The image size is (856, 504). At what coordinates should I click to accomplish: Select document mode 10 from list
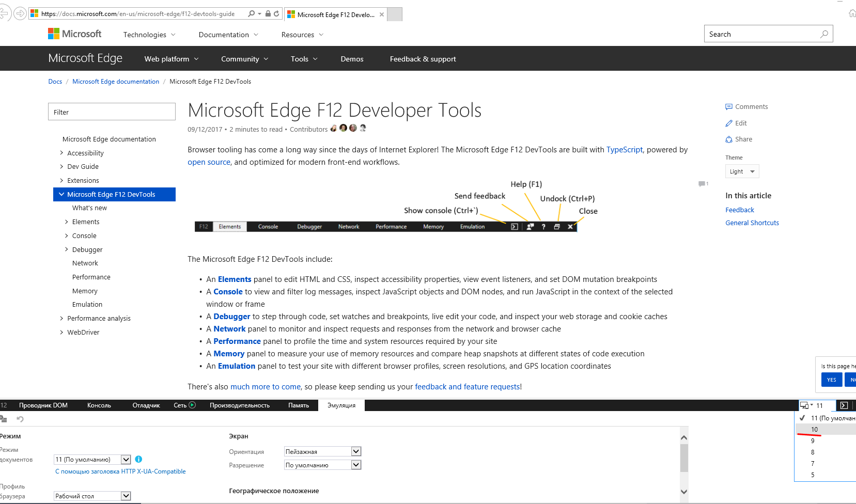click(x=826, y=430)
